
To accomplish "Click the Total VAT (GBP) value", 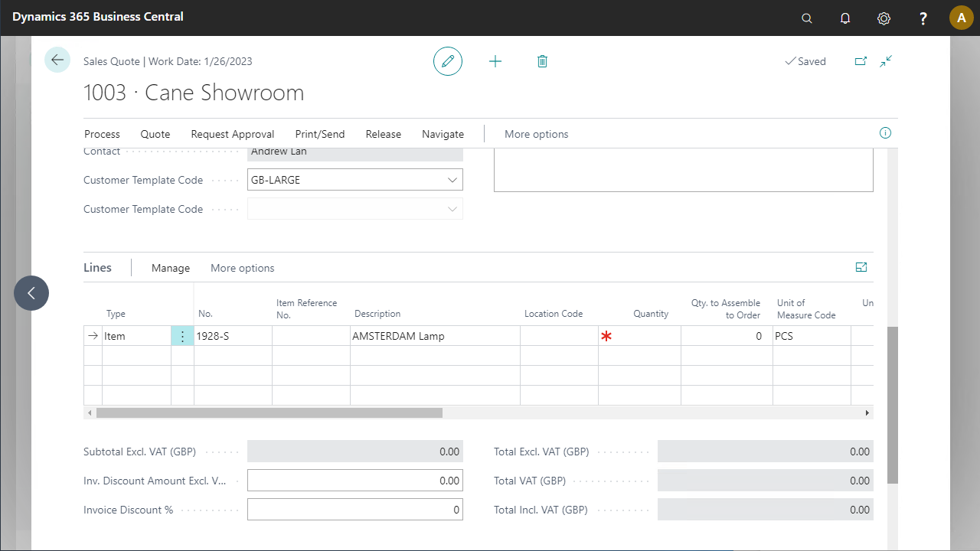I will click(766, 481).
